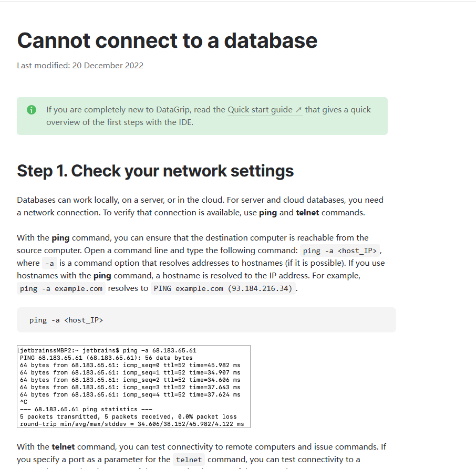Click the inline 'ping -a <host_IP>' code snippet
Viewport: 476px width, 469px height.
coord(340,251)
